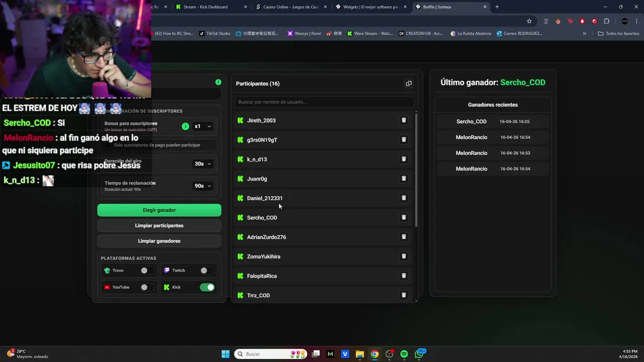
Task: Close the Stream - Kick Dashboard tab
Action: tap(246, 7)
